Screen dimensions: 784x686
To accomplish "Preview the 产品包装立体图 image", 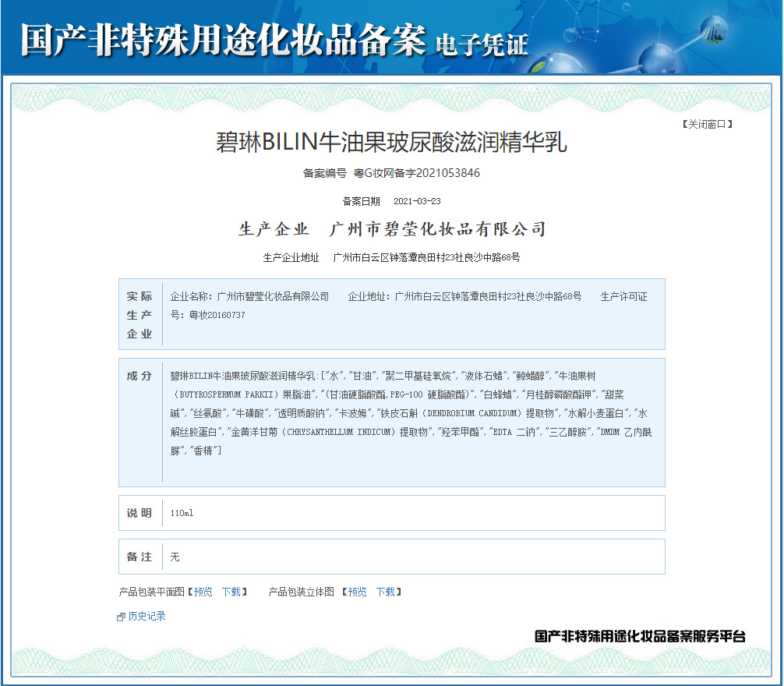I will (x=357, y=592).
